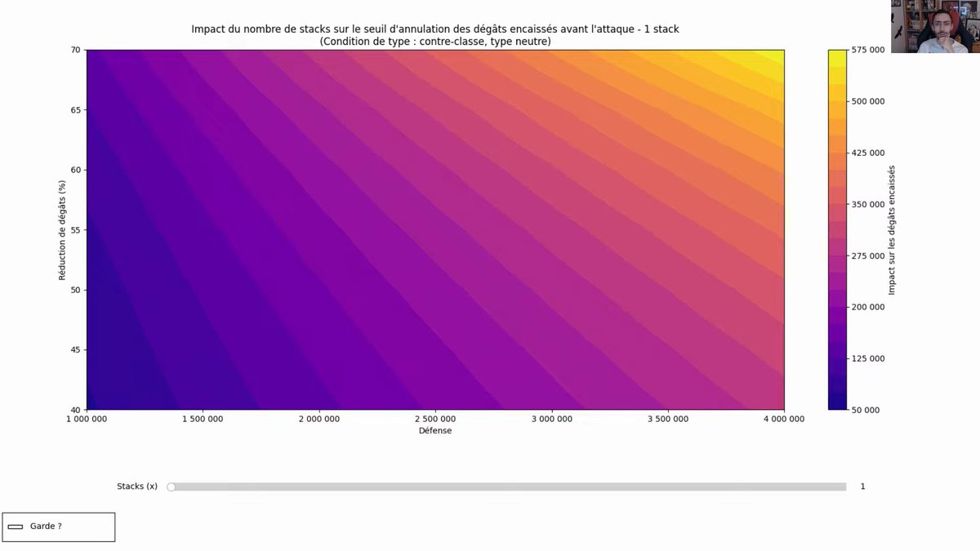The width and height of the screenshot is (980, 551).
Task: Click the "1 000 000" x-axis tick label
Action: [x=87, y=418]
